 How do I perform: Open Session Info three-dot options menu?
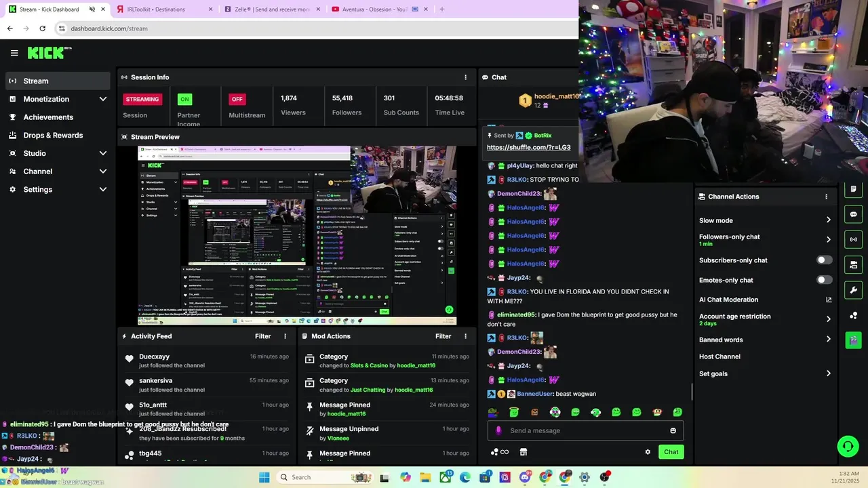coord(465,77)
